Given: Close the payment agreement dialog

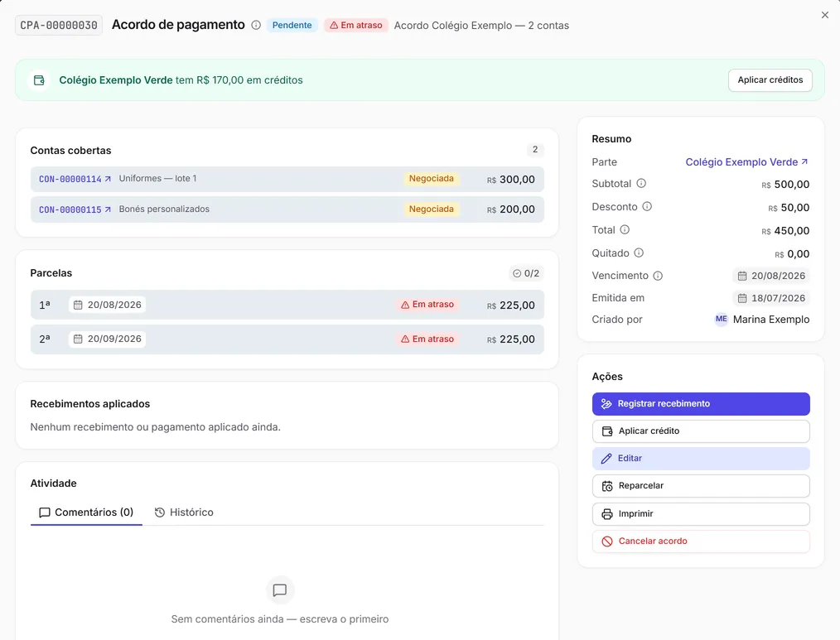Looking at the screenshot, I should point(825,15).
